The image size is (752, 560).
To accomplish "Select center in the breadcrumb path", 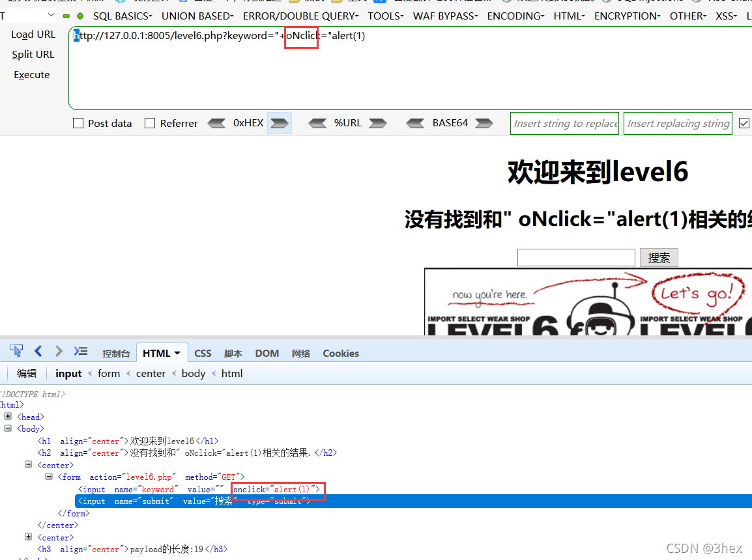I will pos(151,374).
